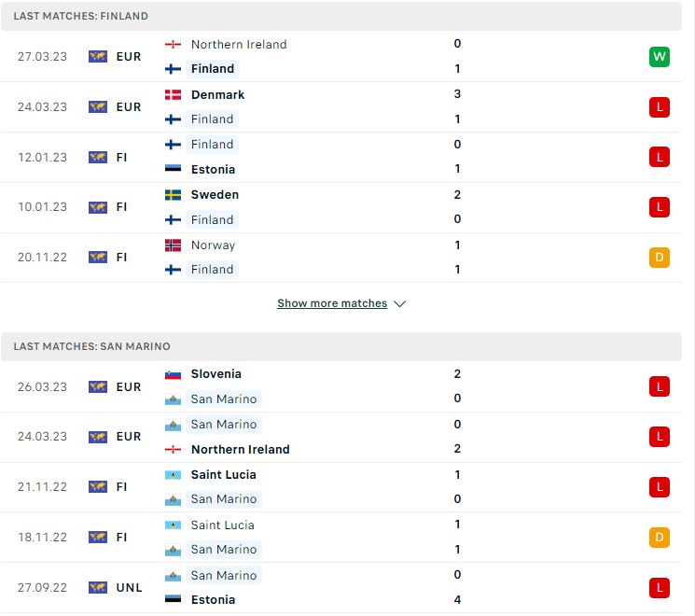695x616 pixels.
Task: Click Saint Lucia flag in 21.11.22 match
Action: click(173, 475)
